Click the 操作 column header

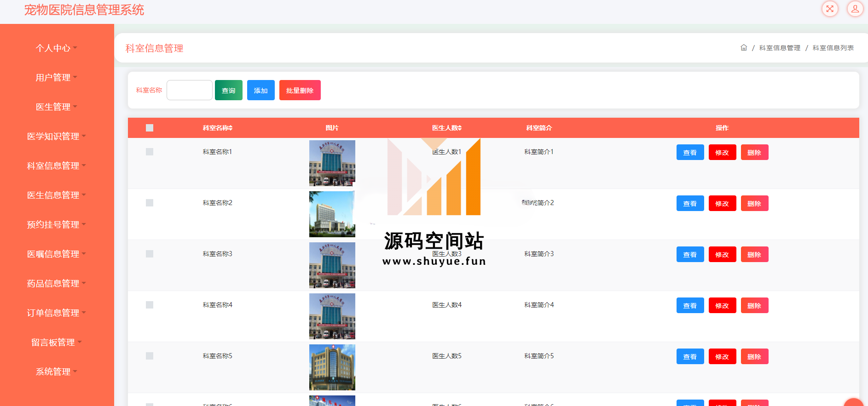point(722,128)
